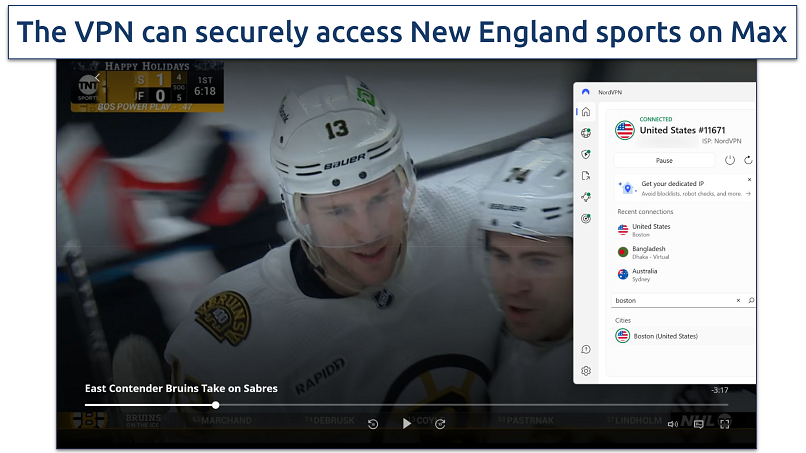Skip forward with skip-ahead icon
This screenshot has width=806, height=453.
(440, 424)
